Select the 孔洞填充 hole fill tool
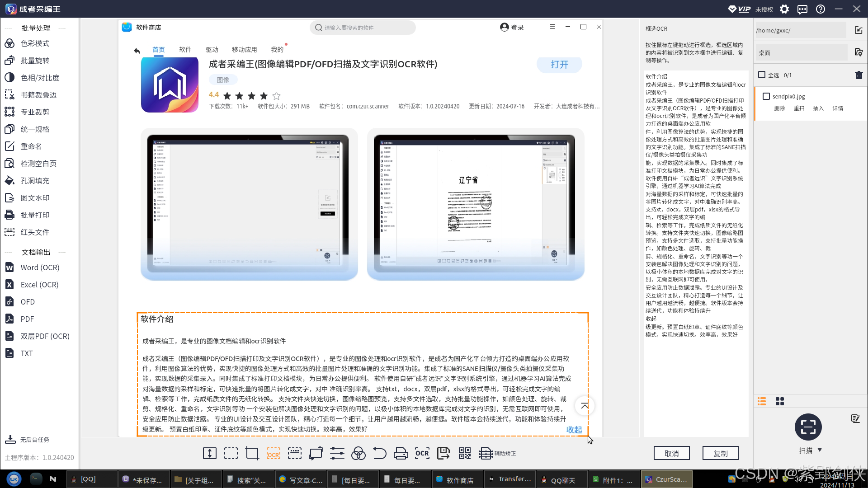868x488 pixels. (x=27, y=181)
